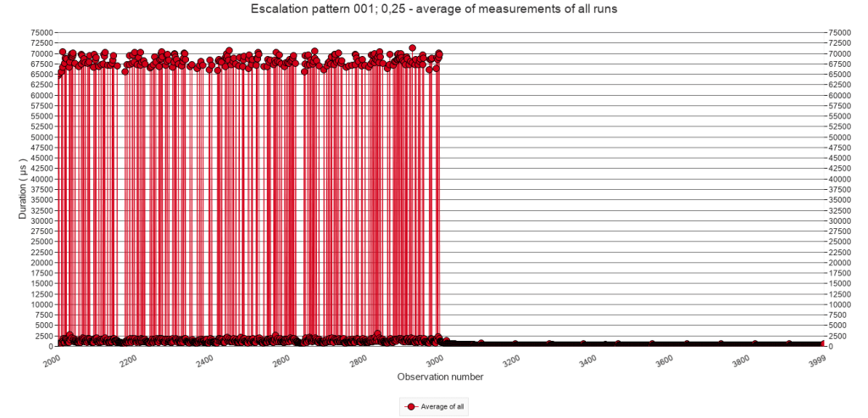Click x-axis tick label 2400
Screen dimensions: 868x418
coord(204,360)
